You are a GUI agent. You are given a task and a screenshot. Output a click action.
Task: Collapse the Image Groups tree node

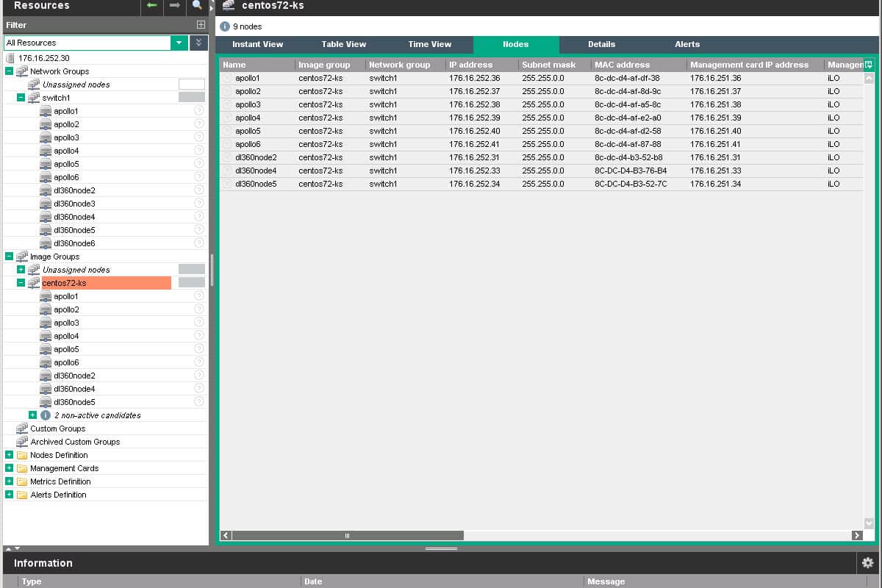coord(9,257)
